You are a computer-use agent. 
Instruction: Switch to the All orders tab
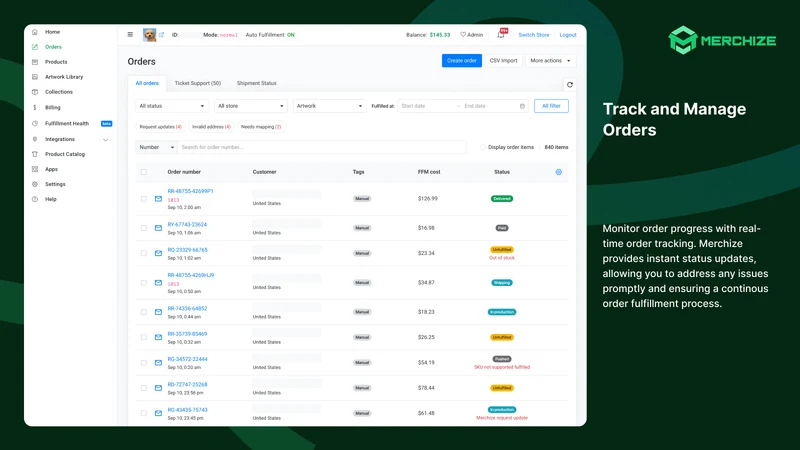click(147, 83)
